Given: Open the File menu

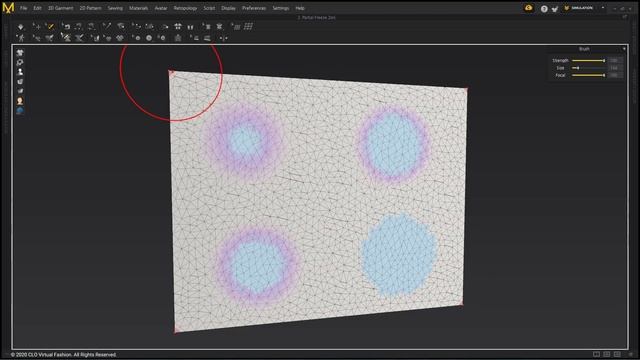Looking at the screenshot, I should pos(24,8).
